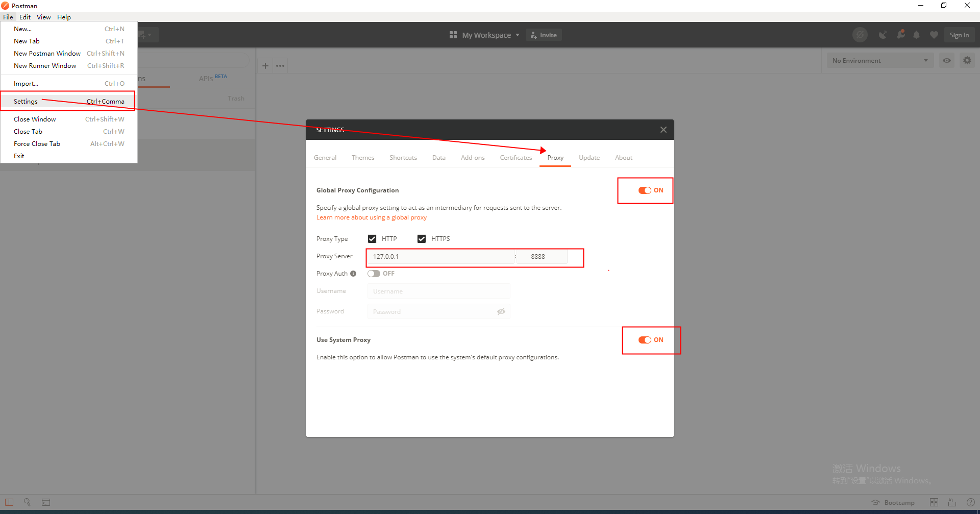Switch to the Certificates settings tab
Image resolution: width=980 pixels, height=514 pixels.
pyautogui.click(x=516, y=158)
